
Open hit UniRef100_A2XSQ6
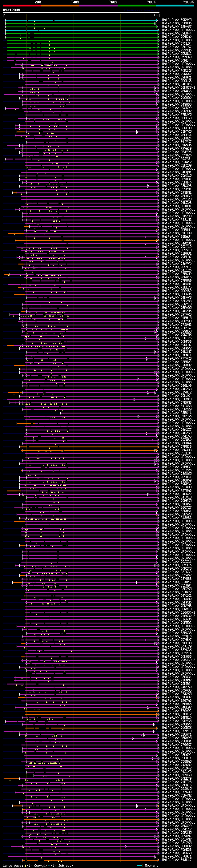pyautogui.click(x=177, y=50)
